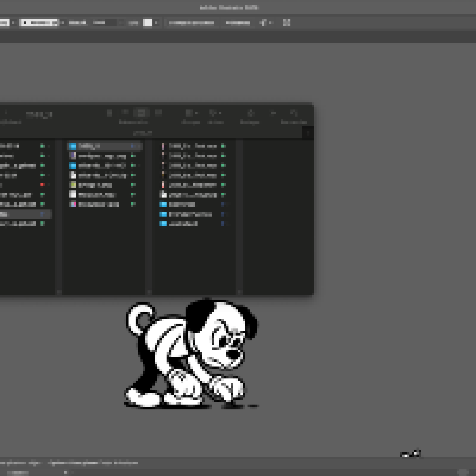The width and height of the screenshot is (476, 476).
Task: Click the white Style swatch in control bar
Action: click(148, 23)
